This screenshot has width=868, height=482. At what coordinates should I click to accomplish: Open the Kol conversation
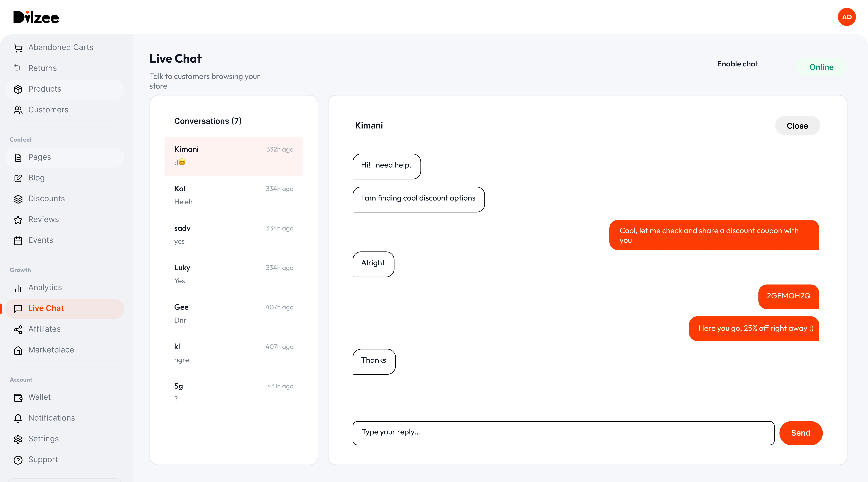tap(234, 195)
